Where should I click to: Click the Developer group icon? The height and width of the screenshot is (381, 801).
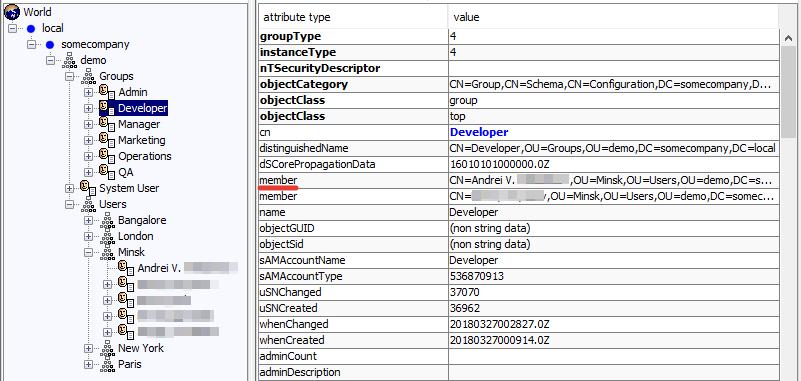tap(107, 108)
